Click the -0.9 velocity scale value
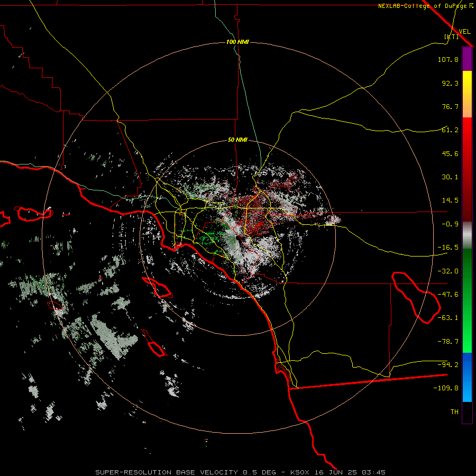476x476 pixels. (450, 224)
